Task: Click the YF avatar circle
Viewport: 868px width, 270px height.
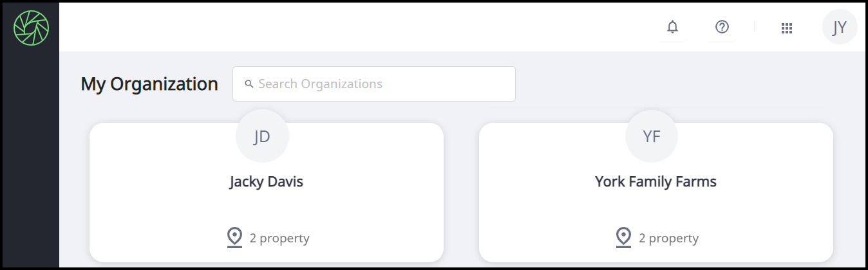Action: point(652,136)
